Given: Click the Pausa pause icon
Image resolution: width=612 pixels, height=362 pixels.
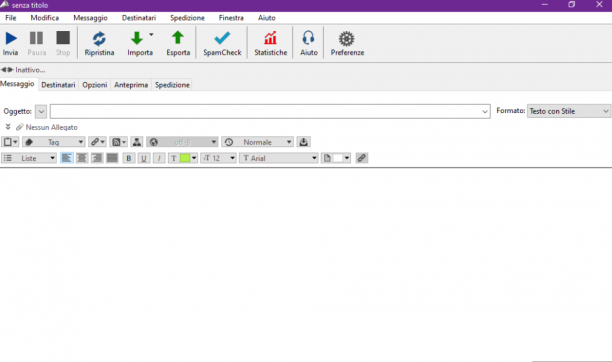Looking at the screenshot, I should tap(36, 38).
